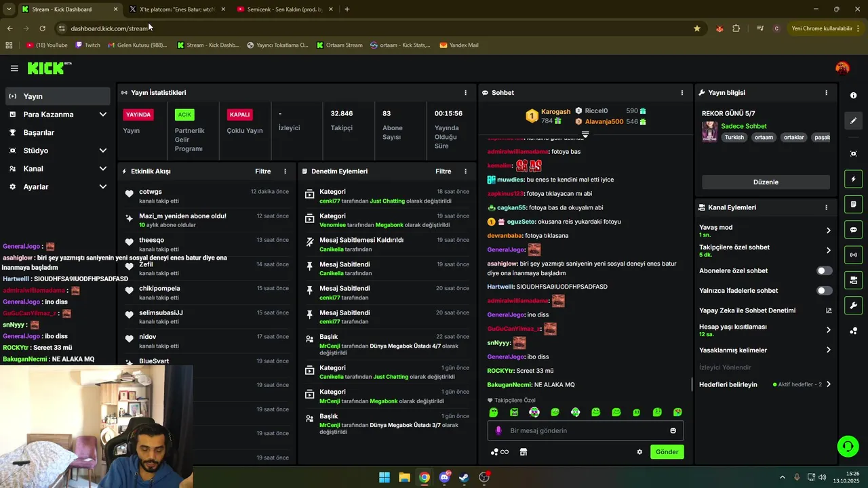Image resolution: width=868 pixels, height=488 pixels.
Task: Click the wrench icon in right sidebar
Action: pyautogui.click(x=854, y=306)
